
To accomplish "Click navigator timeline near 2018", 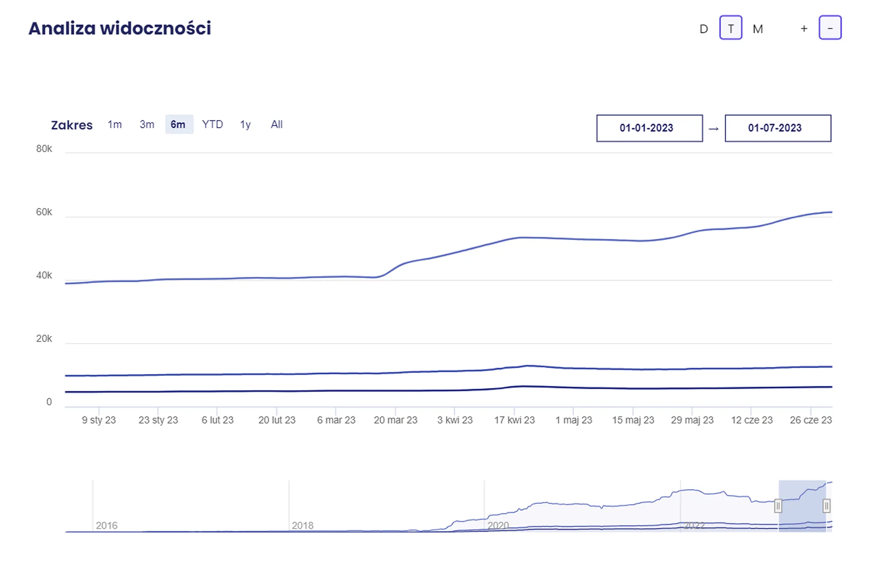I will pyautogui.click(x=302, y=525).
